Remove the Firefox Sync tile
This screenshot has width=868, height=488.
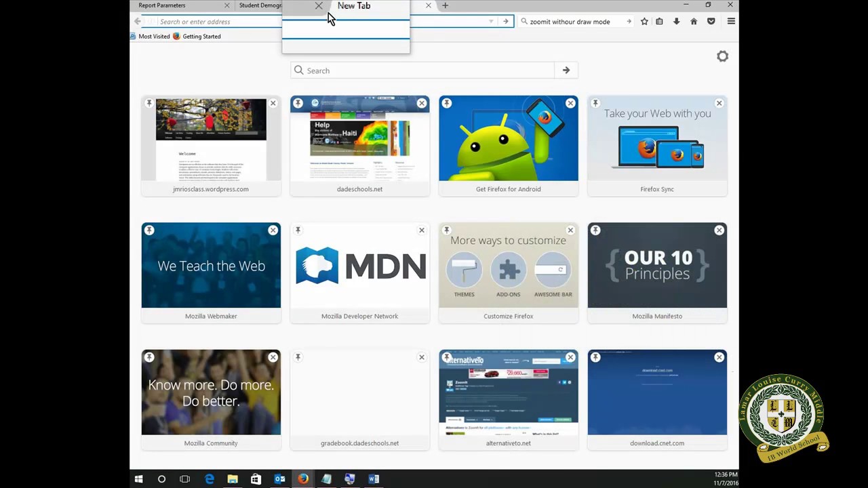click(x=719, y=103)
